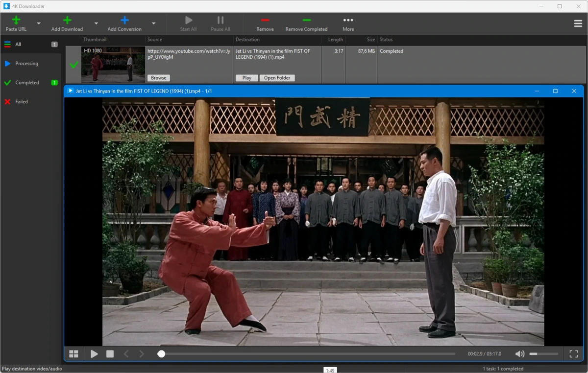Close the video player window
Screen dimensions: 588x373
tap(574, 91)
